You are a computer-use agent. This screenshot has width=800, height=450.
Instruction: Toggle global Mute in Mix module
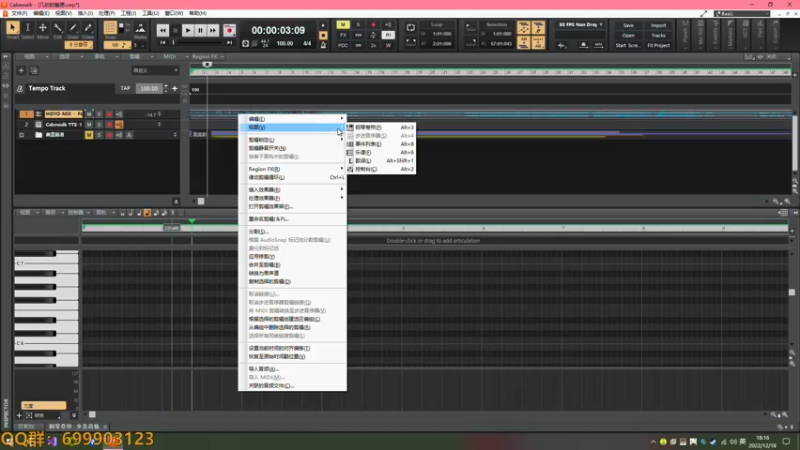[x=343, y=24]
